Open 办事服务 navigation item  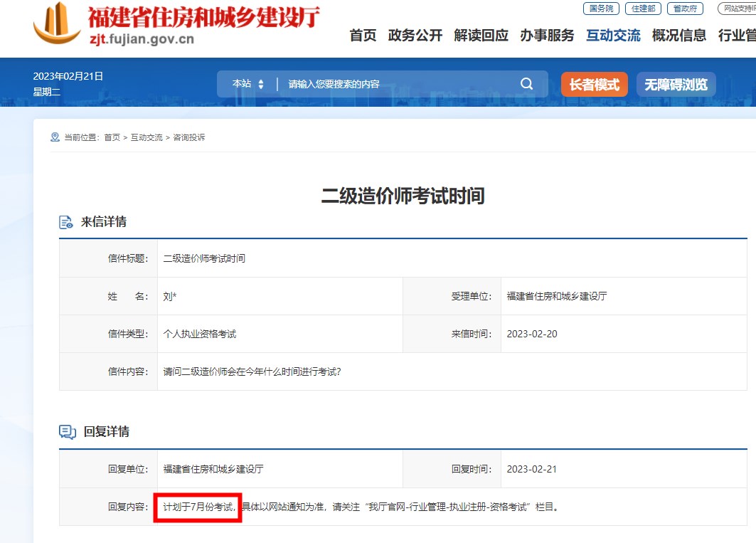[x=547, y=36]
